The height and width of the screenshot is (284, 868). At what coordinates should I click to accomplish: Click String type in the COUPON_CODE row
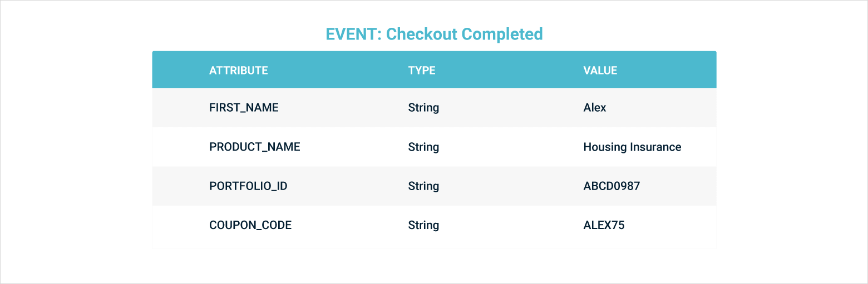click(423, 225)
